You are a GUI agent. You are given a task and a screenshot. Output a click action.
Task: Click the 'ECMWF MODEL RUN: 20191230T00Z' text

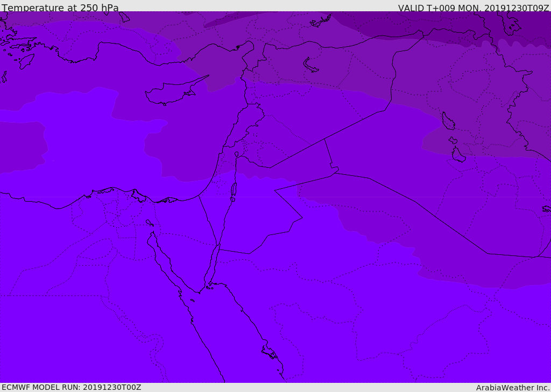click(72, 387)
